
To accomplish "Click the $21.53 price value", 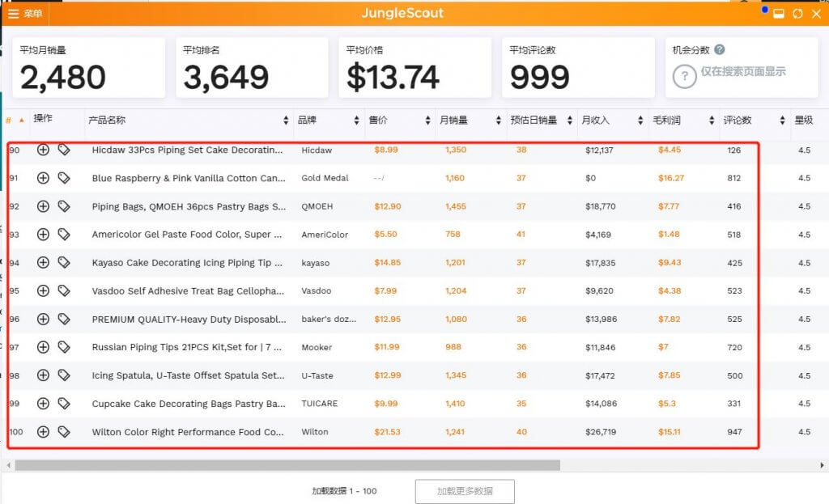I will (387, 432).
